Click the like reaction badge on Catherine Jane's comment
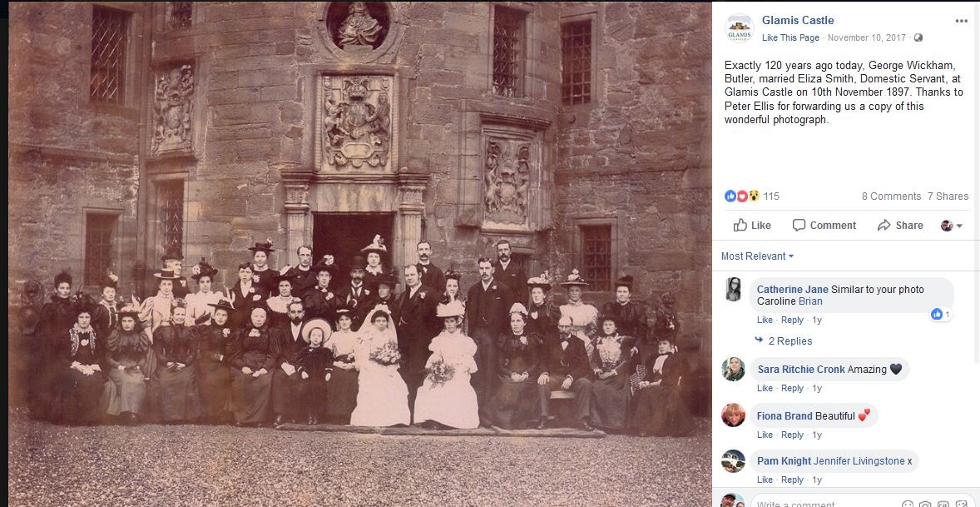Viewport: 980px width, 507px height. coord(941,314)
